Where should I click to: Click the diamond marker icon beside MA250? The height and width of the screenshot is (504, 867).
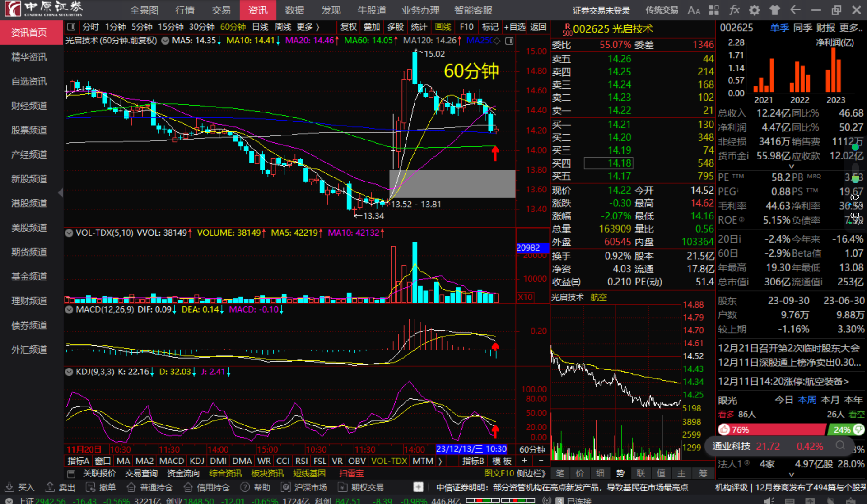click(x=497, y=41)
